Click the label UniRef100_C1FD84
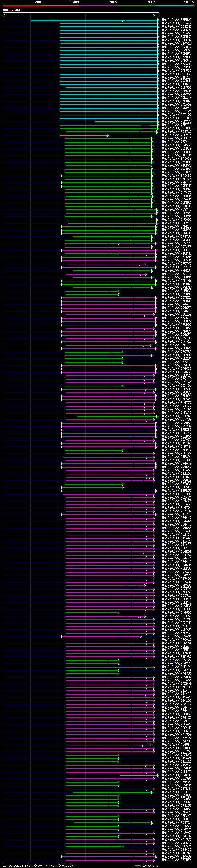 click(177, 196)
